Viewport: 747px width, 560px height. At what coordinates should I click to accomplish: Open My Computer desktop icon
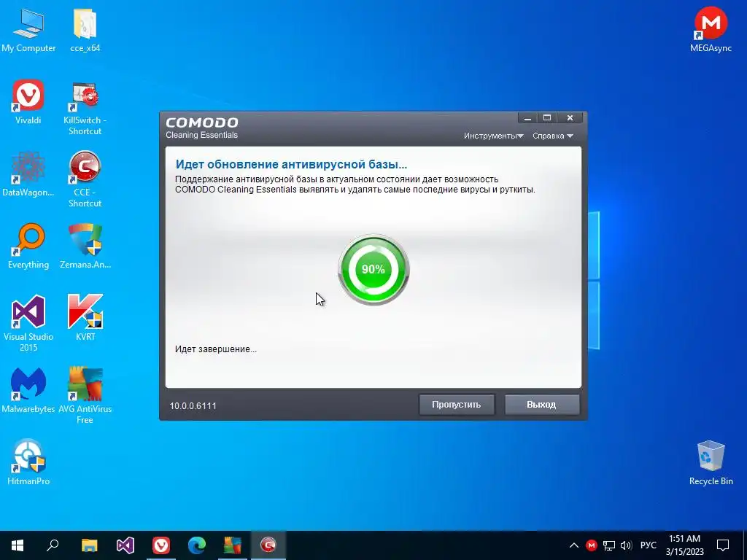28,29
